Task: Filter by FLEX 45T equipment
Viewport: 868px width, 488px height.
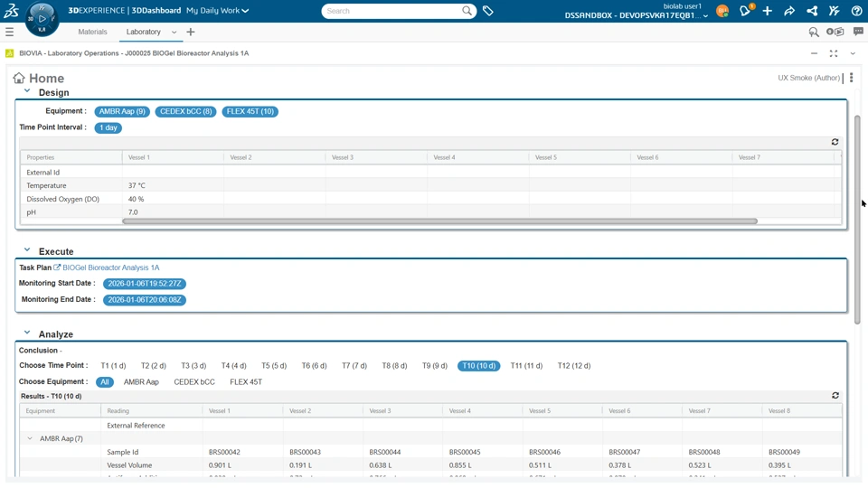Action: click(x=246, y=381)
